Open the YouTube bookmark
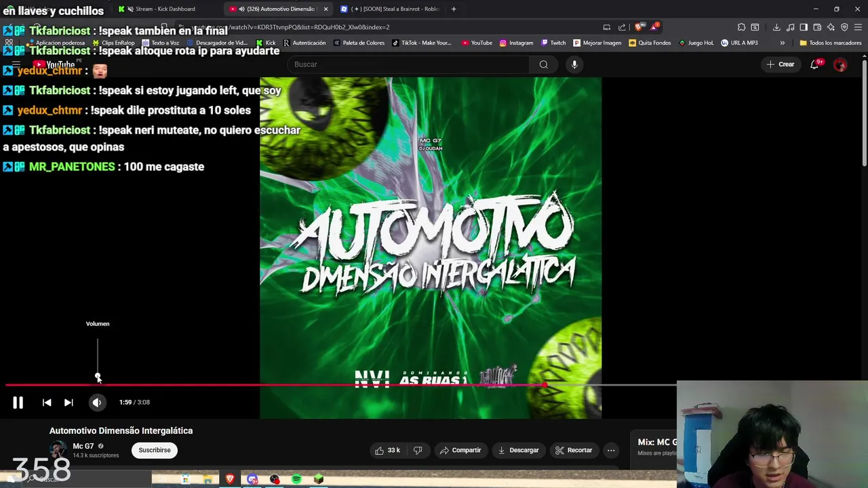Screen dimensions: 868x488 (x=477, y=43)
